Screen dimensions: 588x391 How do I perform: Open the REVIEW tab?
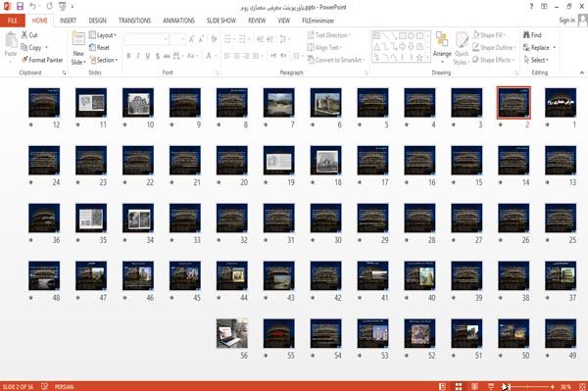coord(257,21)
